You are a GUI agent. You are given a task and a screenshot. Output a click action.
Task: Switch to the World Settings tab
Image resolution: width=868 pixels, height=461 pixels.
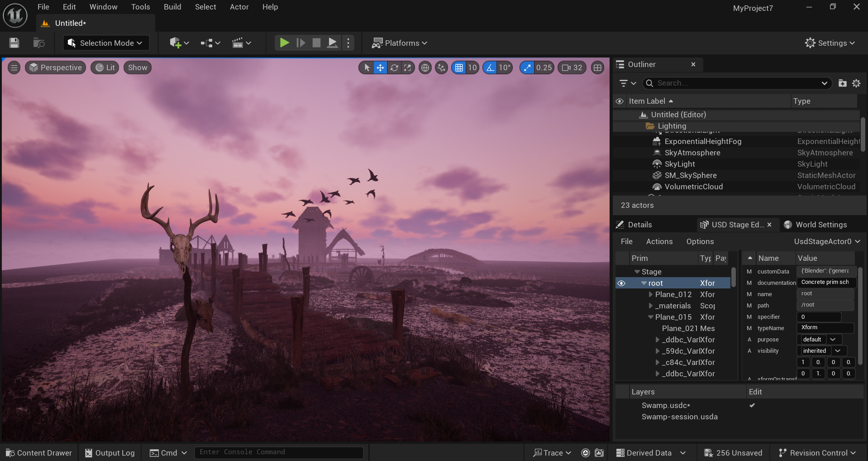[x=816, y=225]
